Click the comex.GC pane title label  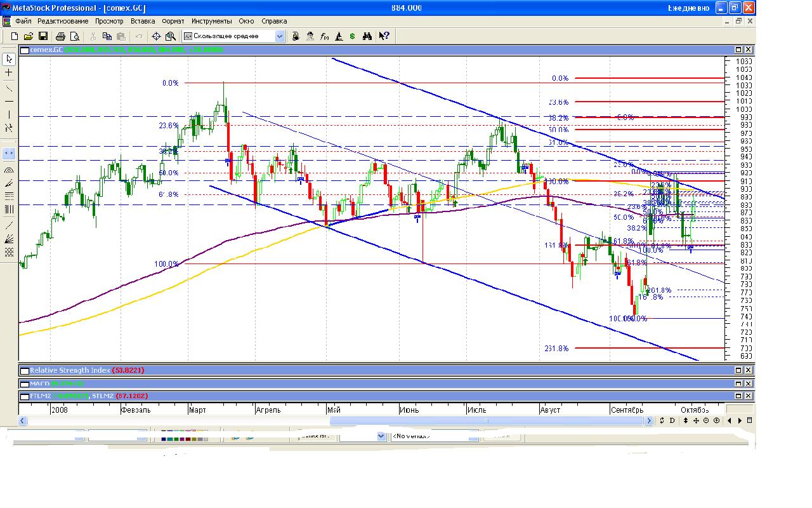point(46,50)
